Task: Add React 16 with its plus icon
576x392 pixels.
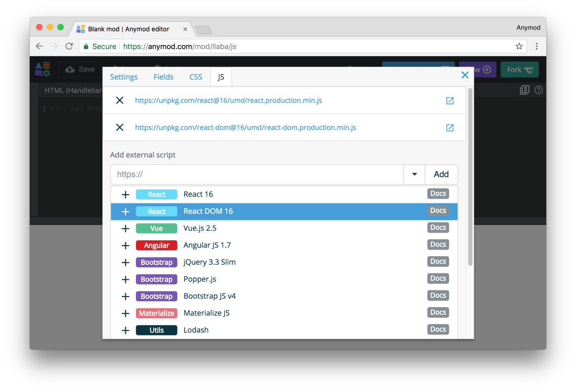Action: click(125, 194)
